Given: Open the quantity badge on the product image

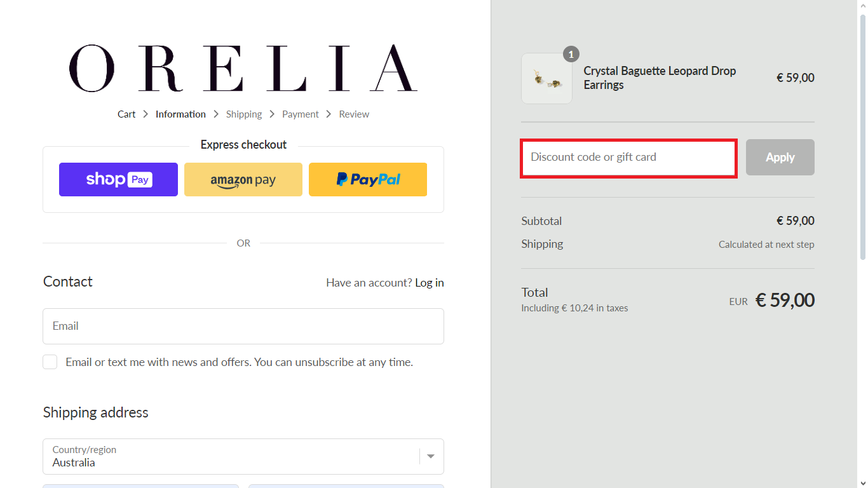Looking at the screenshot, I should coord(571,54).
